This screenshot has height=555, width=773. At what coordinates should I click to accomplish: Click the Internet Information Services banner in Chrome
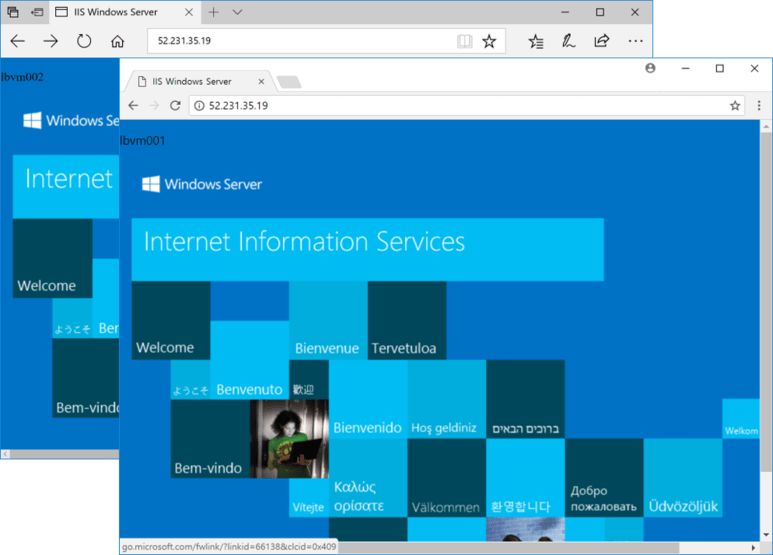pyautogui.click(x=367, y=248)
